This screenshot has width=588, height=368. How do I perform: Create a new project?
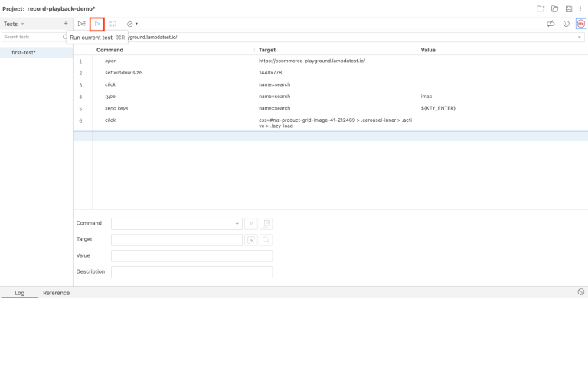pos(541,8)
